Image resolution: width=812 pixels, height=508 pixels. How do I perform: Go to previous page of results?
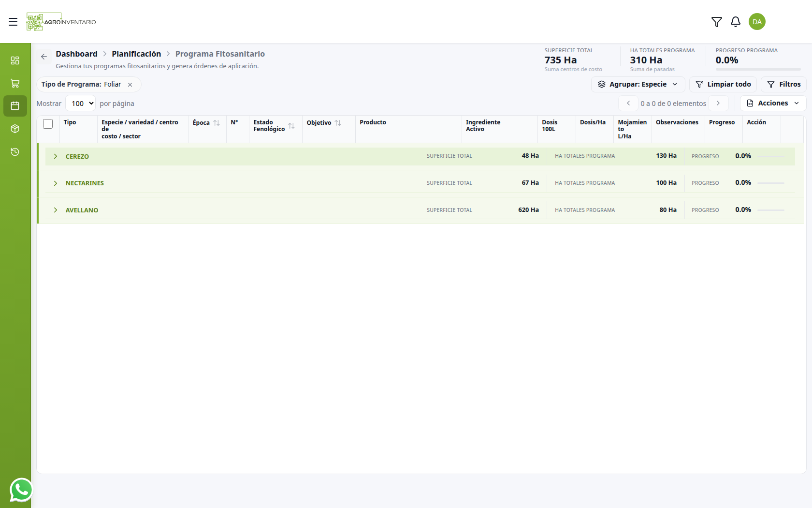pos(628,103)
